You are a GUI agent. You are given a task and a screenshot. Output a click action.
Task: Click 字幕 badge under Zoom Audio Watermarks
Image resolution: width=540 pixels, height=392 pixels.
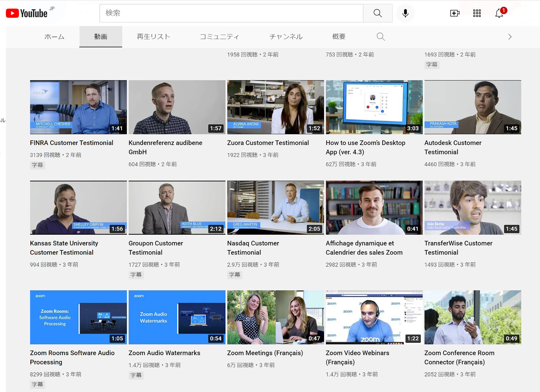pos(136,375)
